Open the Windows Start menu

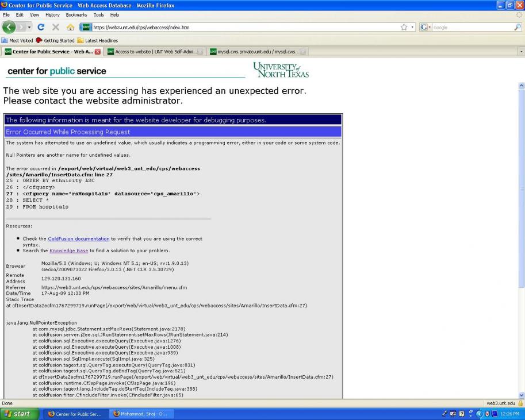point(20,414)
